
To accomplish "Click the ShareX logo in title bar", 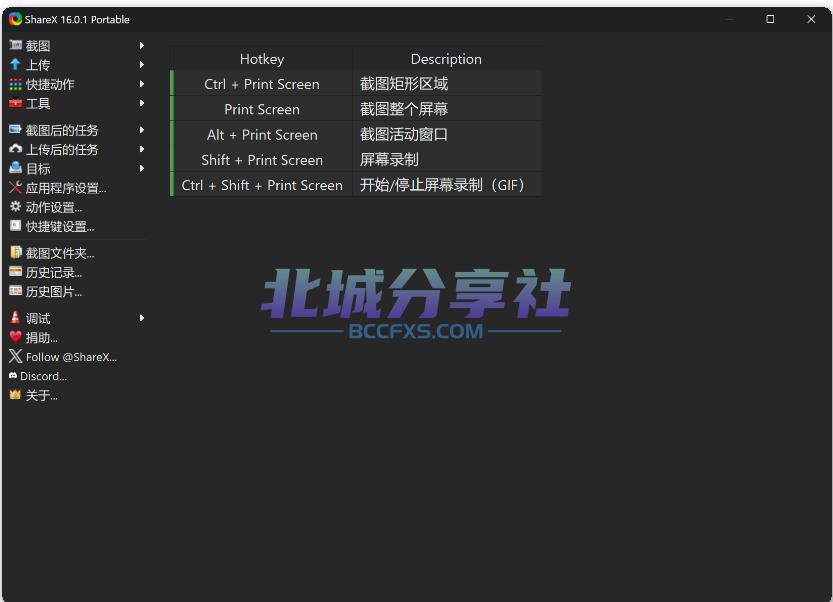I will click(x=15, y=19).
